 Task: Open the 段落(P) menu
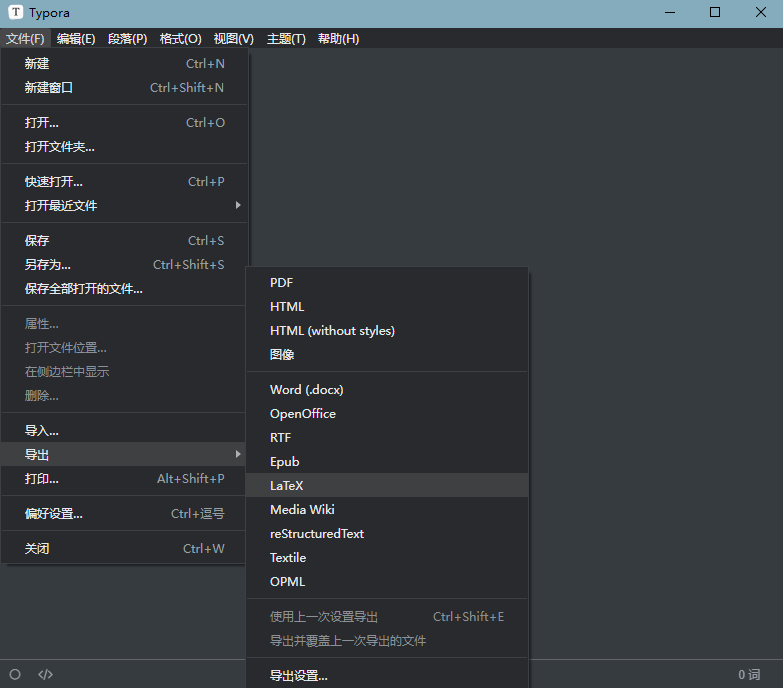point(127,38)
